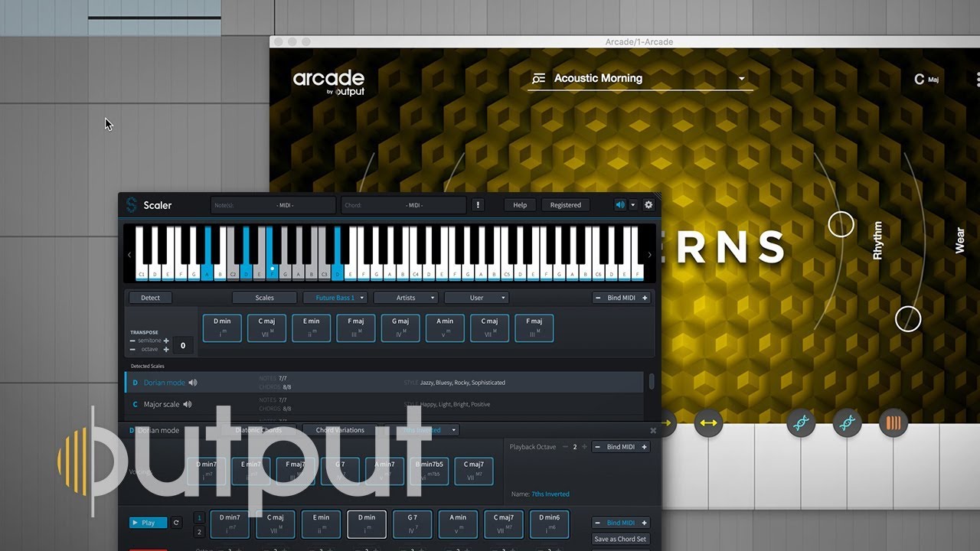Click the yellow double-arrow icon in Arcade

709,422
